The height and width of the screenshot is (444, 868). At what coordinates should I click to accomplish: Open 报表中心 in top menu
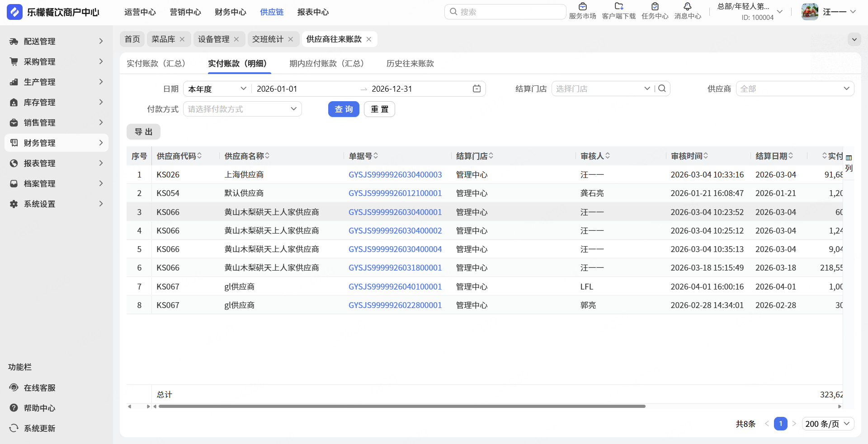click(313, 12)
